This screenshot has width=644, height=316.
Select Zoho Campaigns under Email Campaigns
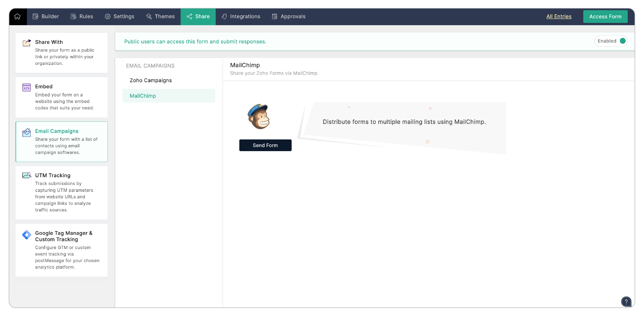tap(150, 80)
